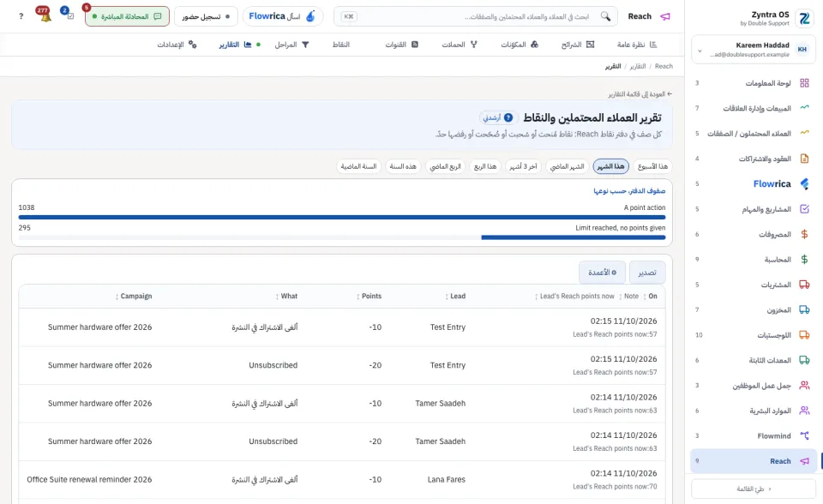Open اللوجستيات sidebar icon
Viewport: 823px width, 504px height.
804,335
